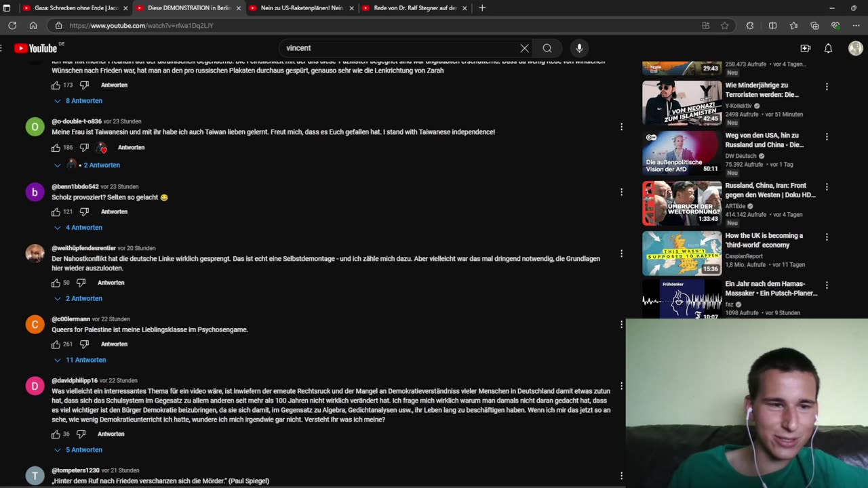This screenshot has width=868, height=488.
Task: Open UK third-world economy video thumbnail
Action: pos(682,253)
